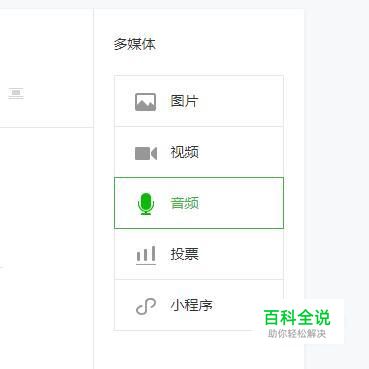Choose the 小程序 label
This screenshot has height=369, width=369.
[191, 305]
